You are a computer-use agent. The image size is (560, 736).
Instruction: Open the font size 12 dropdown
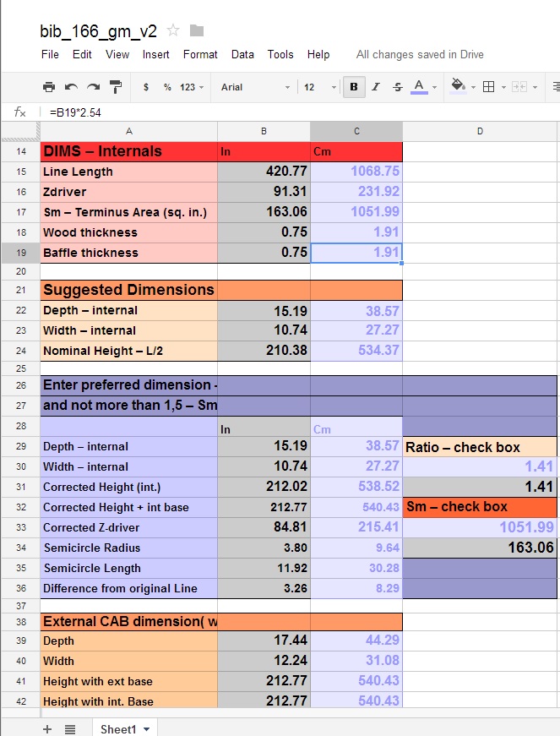[x=320, y=87]
